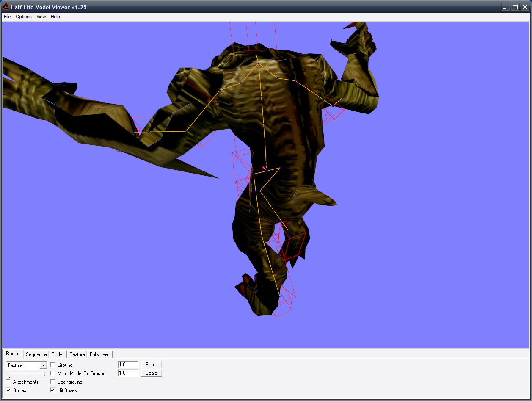Enable the Background checkbox
Image resolution: width=532 pixels, height=401 pixels.
(52, 382)
